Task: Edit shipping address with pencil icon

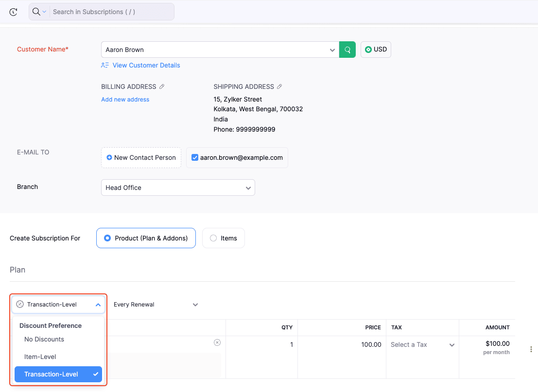Action: pos(279,86)
